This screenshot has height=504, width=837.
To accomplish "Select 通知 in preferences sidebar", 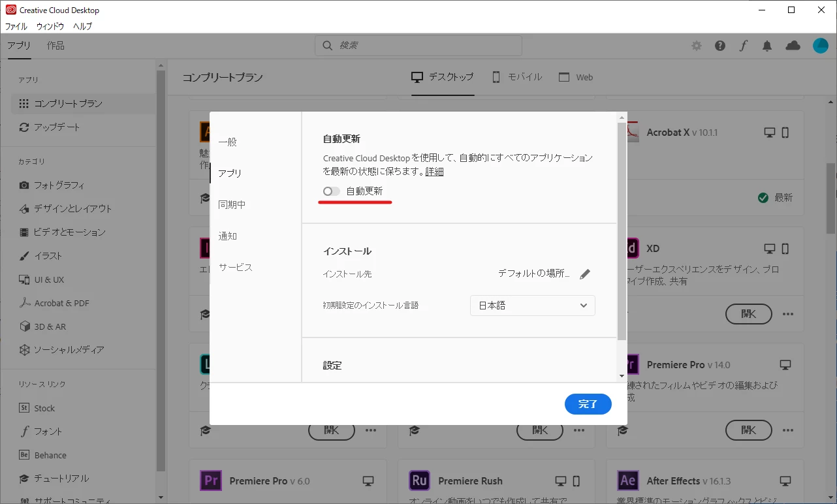I will (228, 236).
